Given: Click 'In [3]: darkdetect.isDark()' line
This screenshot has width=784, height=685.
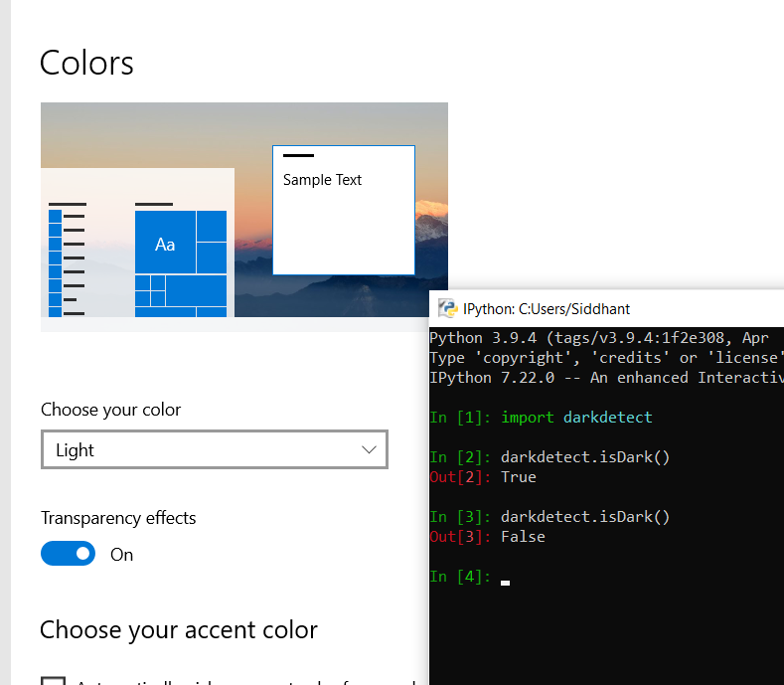Looking at the screenshot, I should [x=549, y=516].
